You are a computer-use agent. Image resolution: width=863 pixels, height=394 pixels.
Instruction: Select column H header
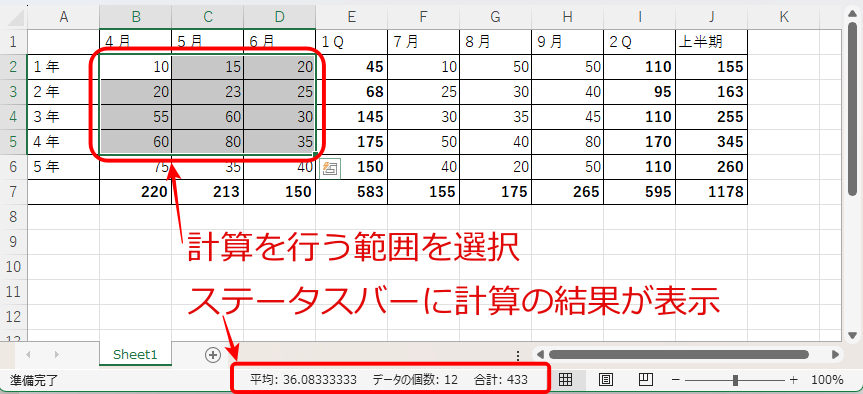point(567,17)
